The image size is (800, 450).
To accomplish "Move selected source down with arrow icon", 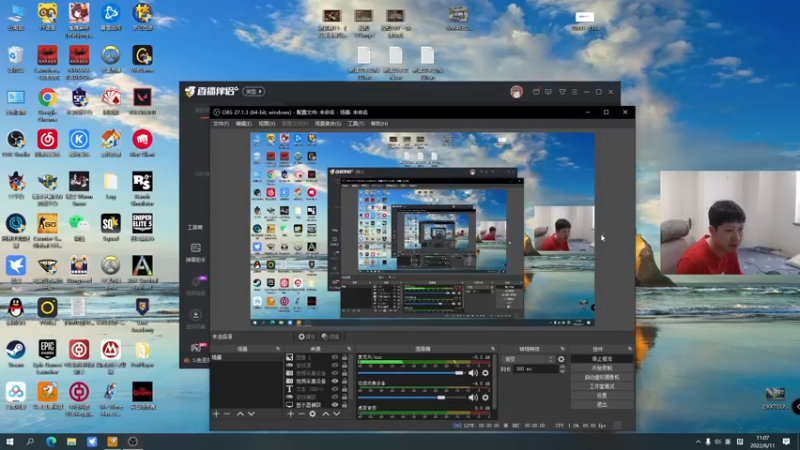I will pos(337,414).
